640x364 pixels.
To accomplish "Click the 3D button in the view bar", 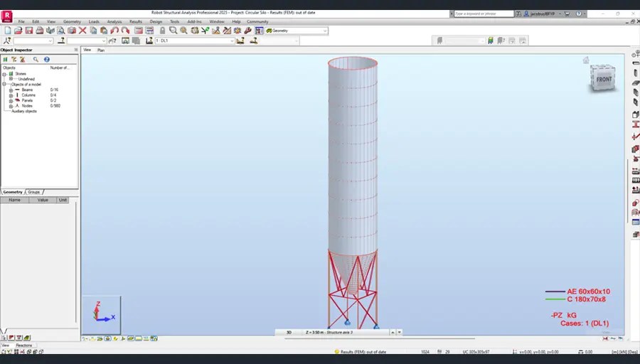I will (x=289, y=332).
